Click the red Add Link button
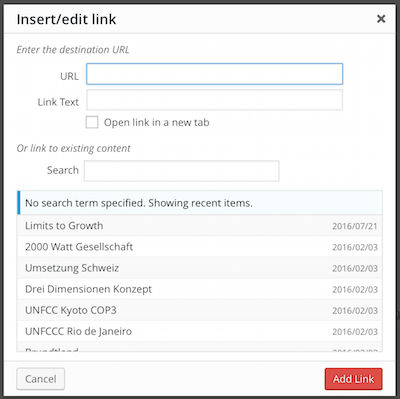 [353, 379]
